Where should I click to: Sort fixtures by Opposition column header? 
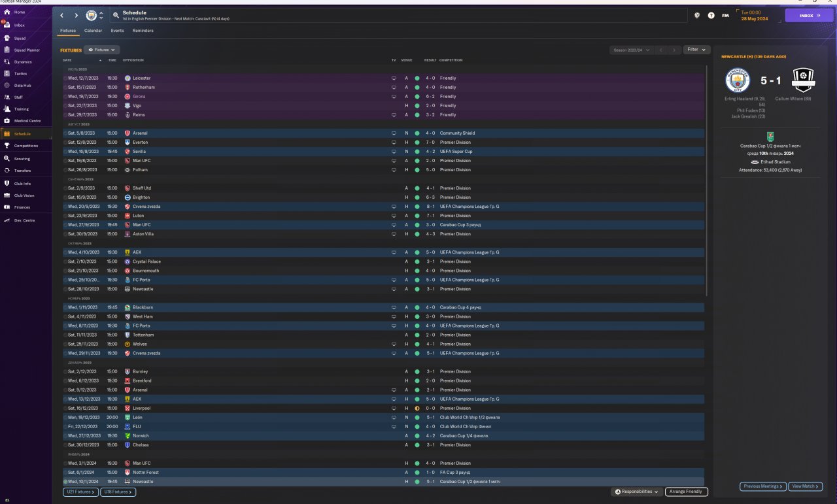tap(133, 60)
